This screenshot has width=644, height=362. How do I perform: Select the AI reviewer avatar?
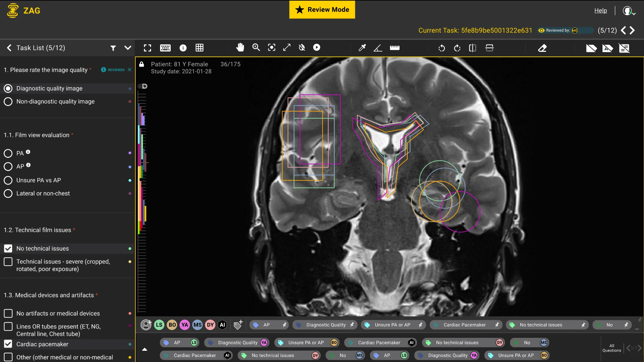pyautogui.click(x=223, y=325)
